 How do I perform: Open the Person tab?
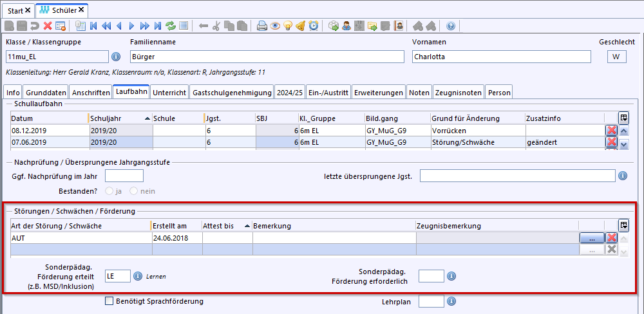(499, 93)
